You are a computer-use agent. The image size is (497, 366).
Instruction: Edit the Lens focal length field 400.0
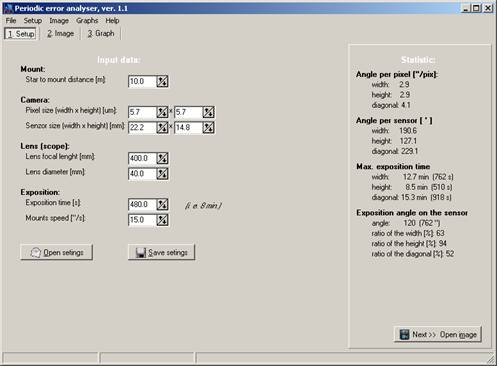pyautogui.click(x=142, y=158)
